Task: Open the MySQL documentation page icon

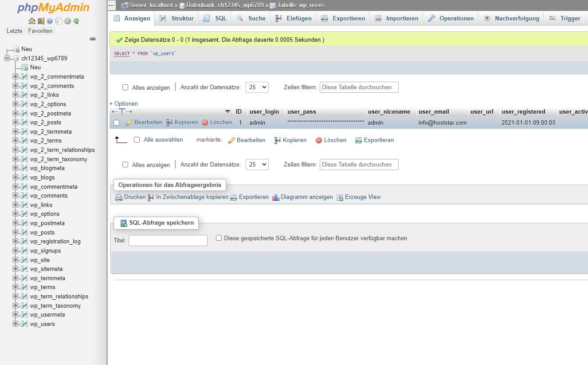Action: pyautogui.click(x=58, y=21)
